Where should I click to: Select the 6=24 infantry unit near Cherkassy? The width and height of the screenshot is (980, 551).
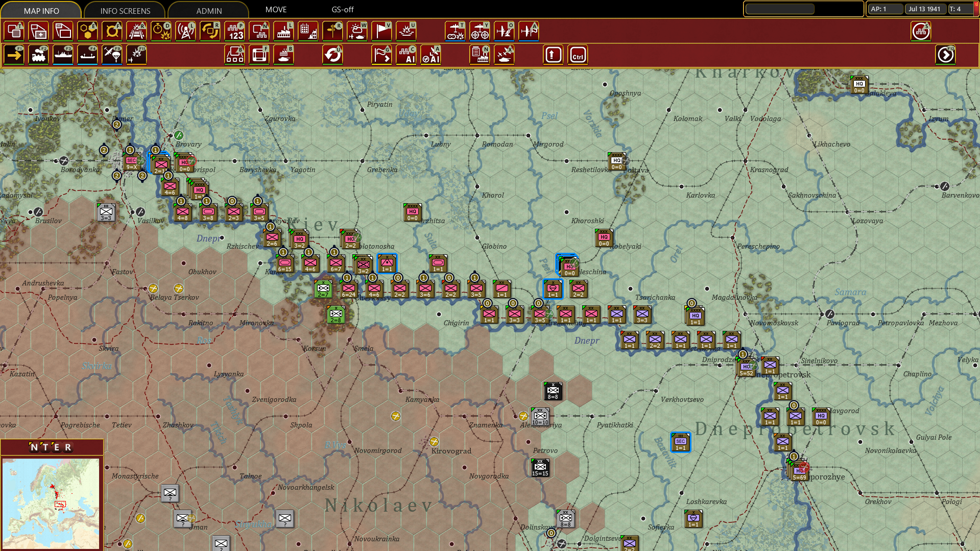349,290
